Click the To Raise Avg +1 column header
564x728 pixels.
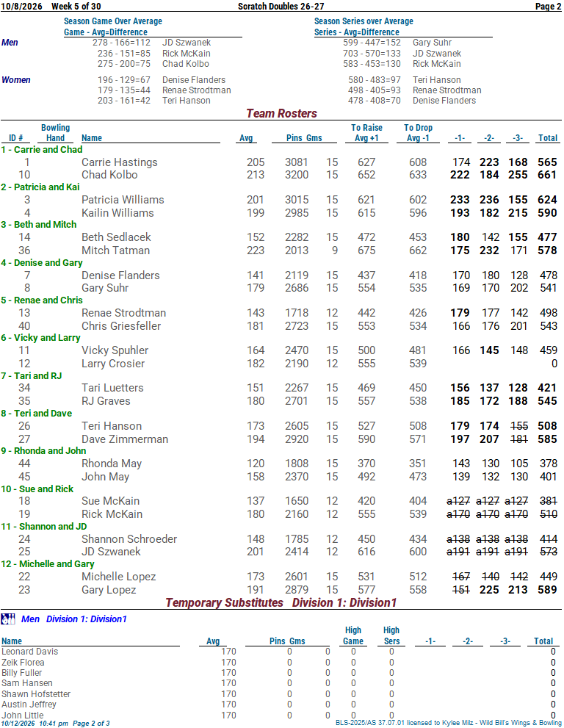pos(366,133)
